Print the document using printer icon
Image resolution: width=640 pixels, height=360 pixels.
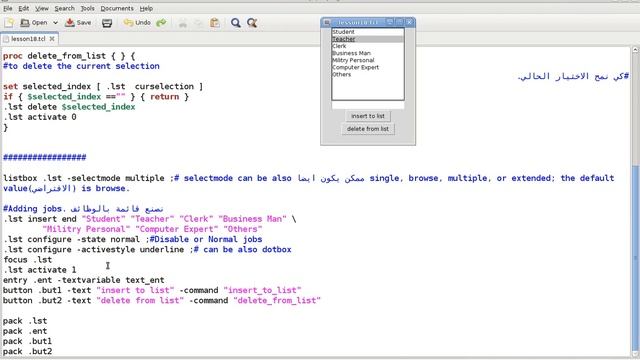click(107, 23)
